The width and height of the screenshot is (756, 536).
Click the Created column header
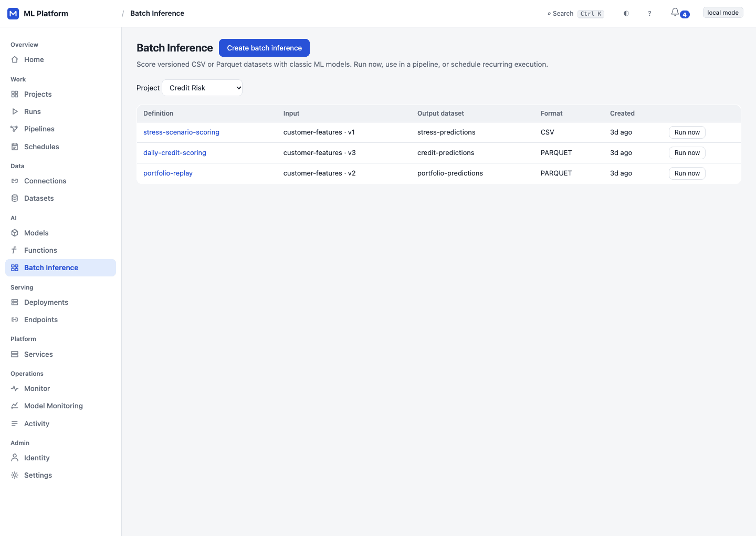tap(622, 114)
